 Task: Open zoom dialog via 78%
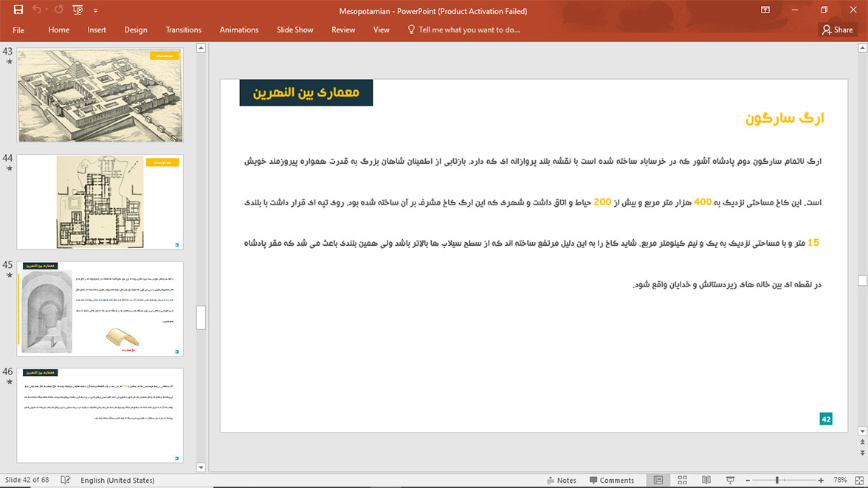coord(840,480)
